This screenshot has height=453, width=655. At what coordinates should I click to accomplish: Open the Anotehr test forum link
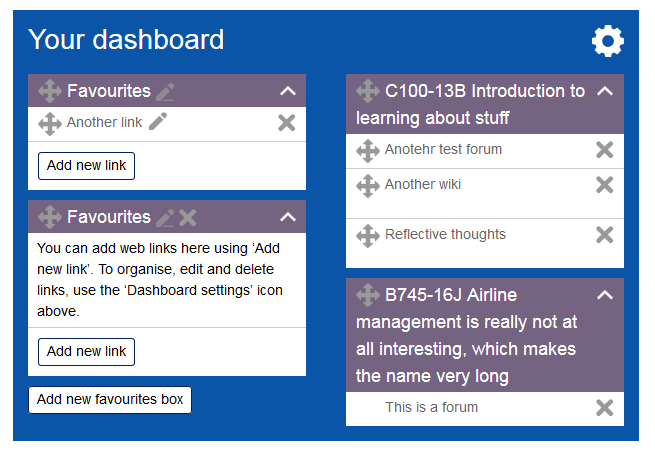[x=443, y=149]
